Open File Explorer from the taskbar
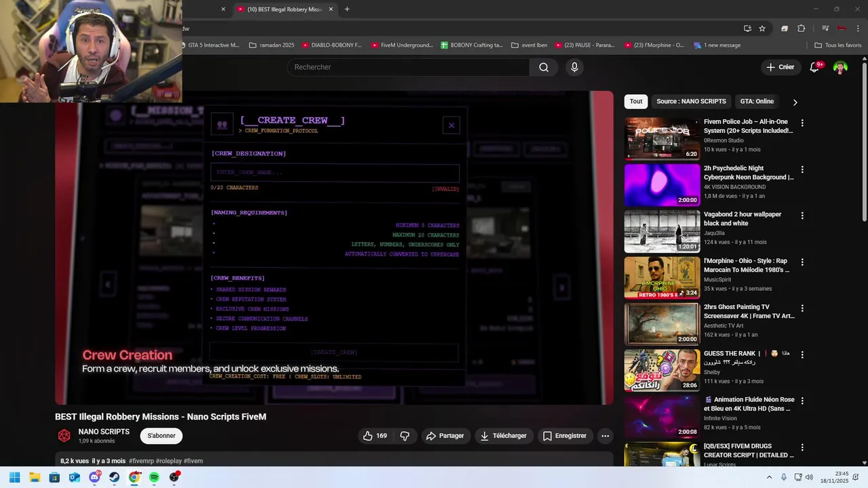 point(35,477)
